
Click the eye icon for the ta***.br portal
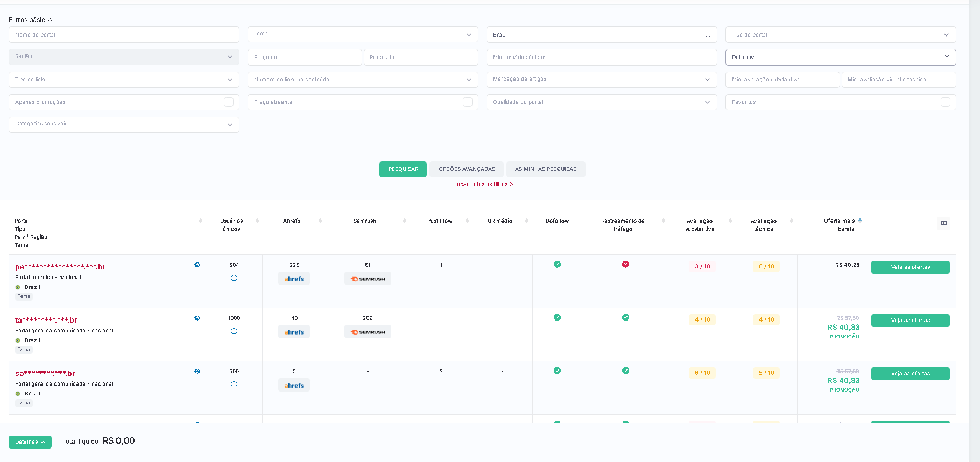click(198, 318)
